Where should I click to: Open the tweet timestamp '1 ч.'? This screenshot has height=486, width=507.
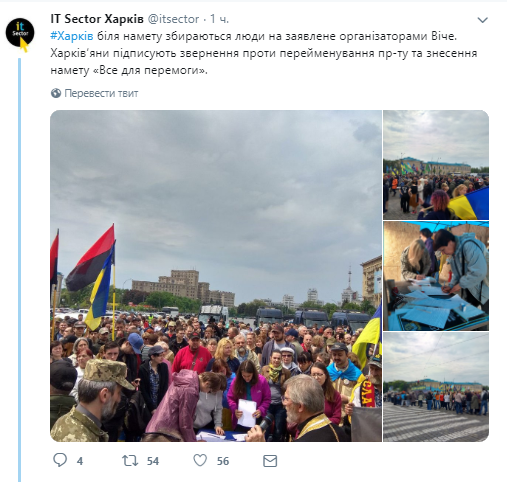pyautogui.click(x=219, y=19)
